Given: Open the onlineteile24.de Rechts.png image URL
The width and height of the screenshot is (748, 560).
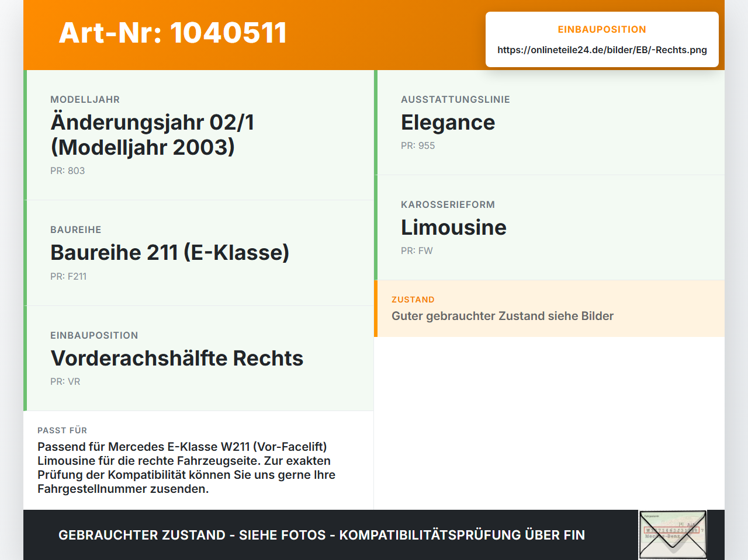Looking at the screenshot, I should pos(602,50).
